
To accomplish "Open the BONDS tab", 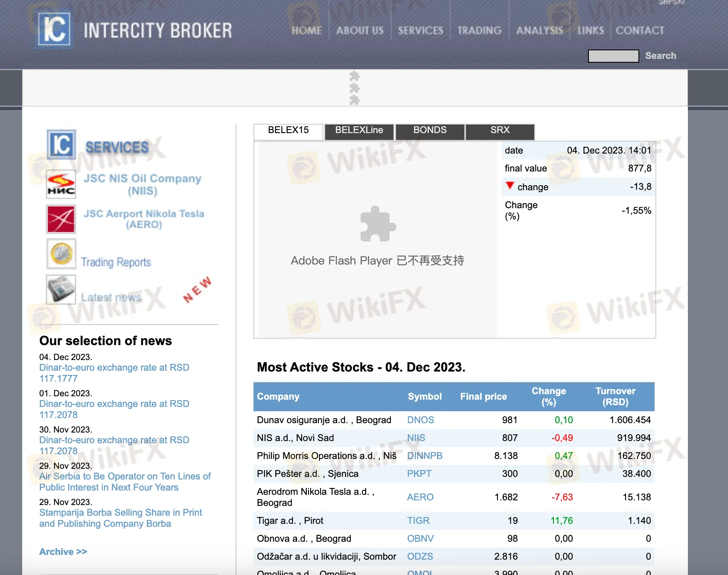I will click(430, 131).
